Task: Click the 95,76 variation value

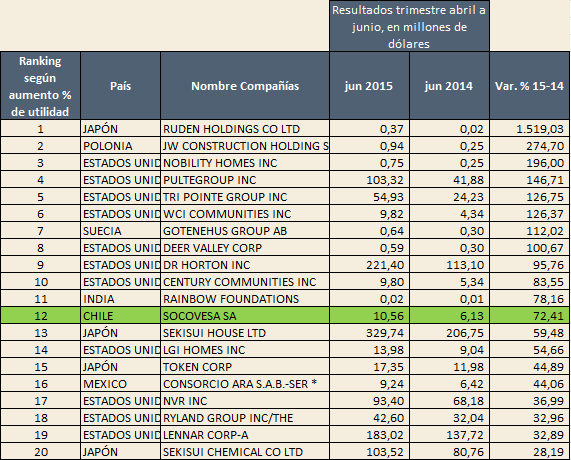Action: coord(529,265)
